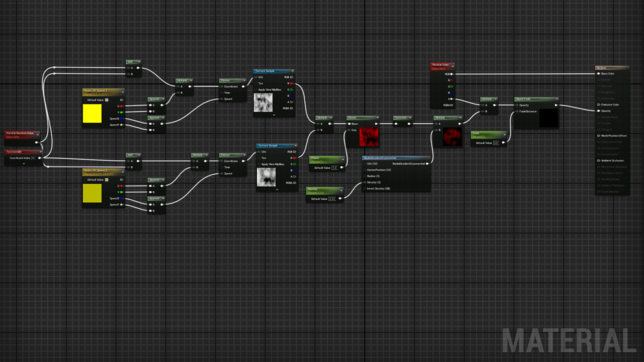Click the upper Texture Sample noise thumbnail
The height and width of the screenshot is (362, 644).
263,103
